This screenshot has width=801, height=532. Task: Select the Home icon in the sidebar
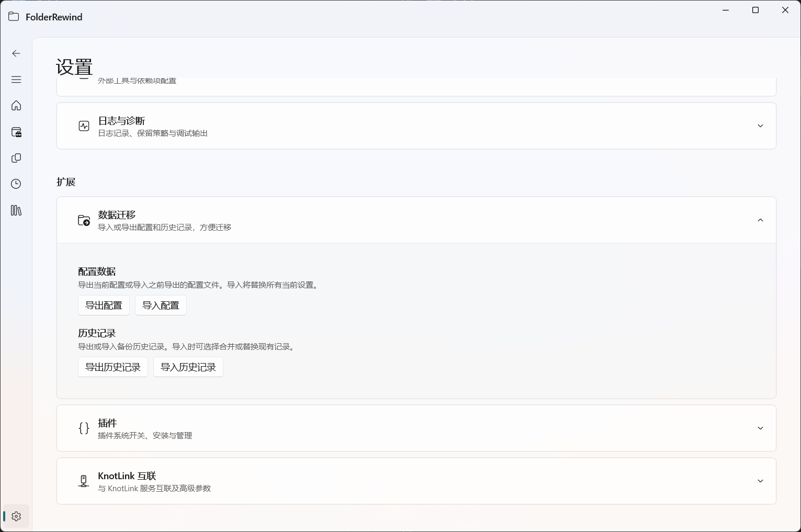(x=16, y=106)
